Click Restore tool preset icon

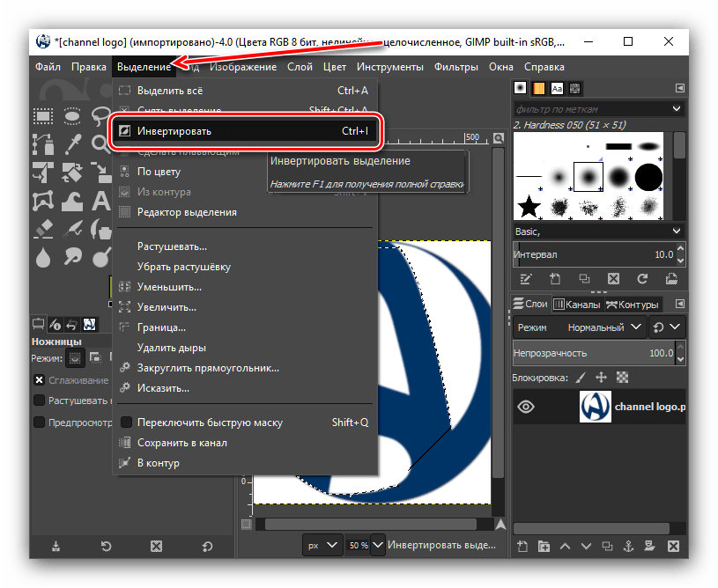click(x=106, y=546)
